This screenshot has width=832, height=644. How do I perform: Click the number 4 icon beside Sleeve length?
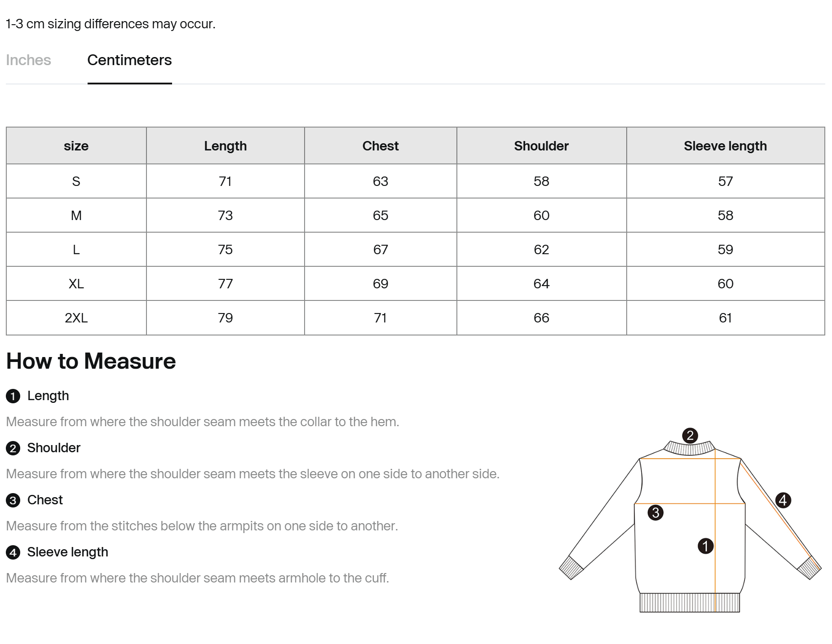click(x=13, y=552)
